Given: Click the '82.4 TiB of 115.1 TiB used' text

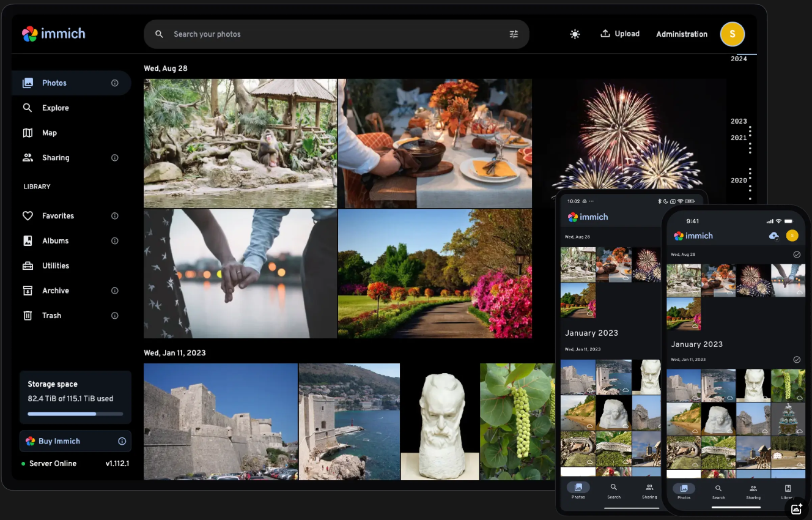Looking at the screenshot, I should [x=70, y=399].
